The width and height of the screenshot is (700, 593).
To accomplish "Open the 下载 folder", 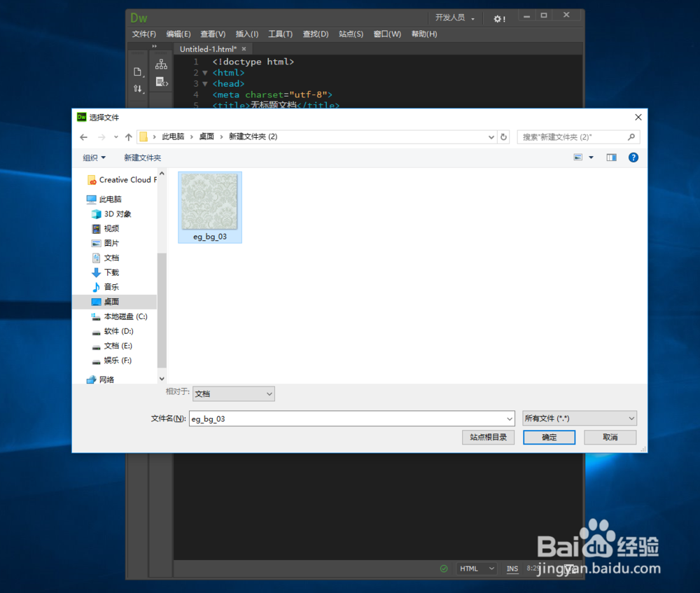I will tap(106, 272).
